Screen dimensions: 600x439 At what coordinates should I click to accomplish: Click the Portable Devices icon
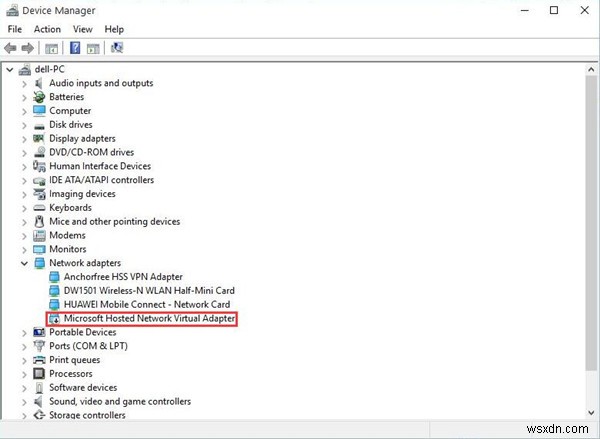tap(39, 332)
